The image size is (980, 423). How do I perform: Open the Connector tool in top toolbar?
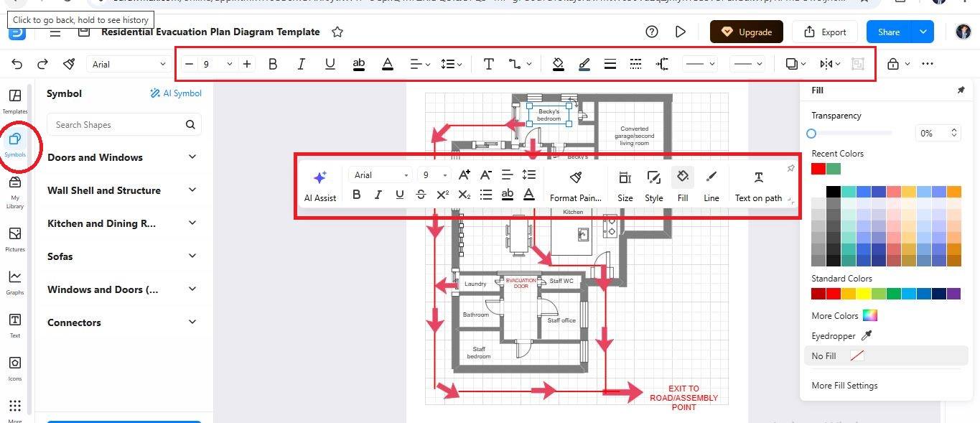(520, 64)
